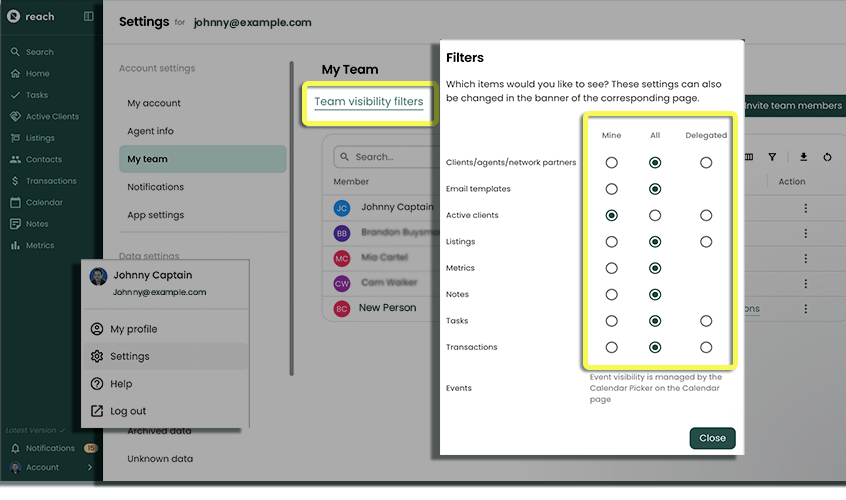
Task: Choose Delegated for Tasks filter
Action: (x=706, y=321)
